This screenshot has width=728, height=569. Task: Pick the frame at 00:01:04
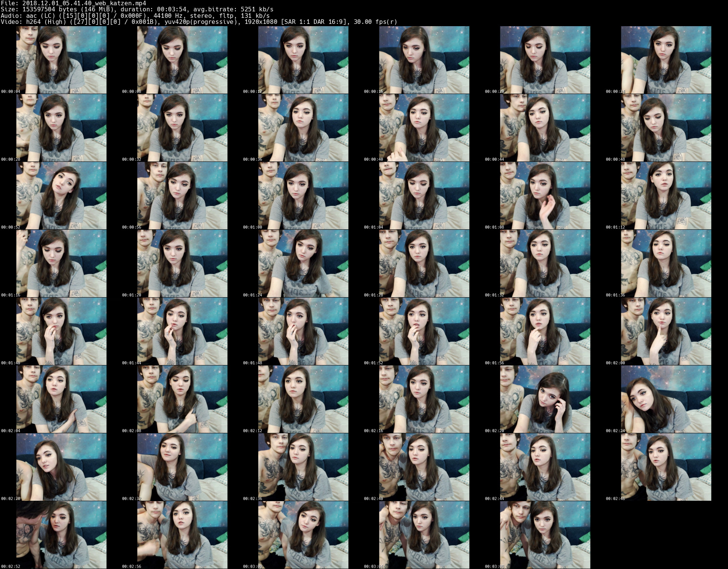424,196
